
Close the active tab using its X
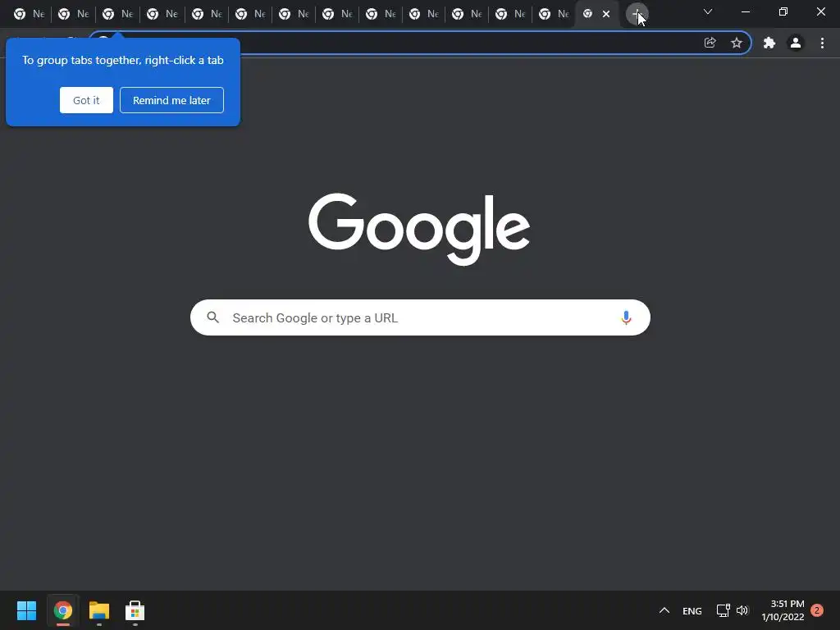[x=606, y=15]
